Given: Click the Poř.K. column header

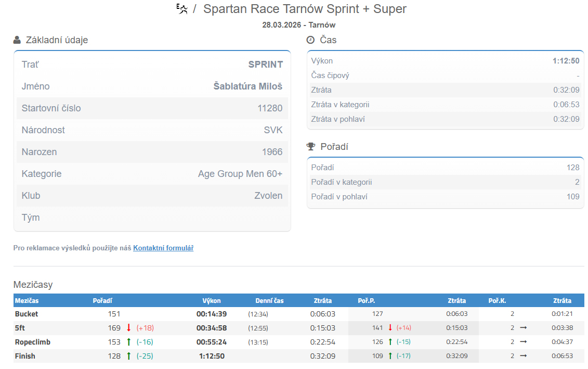Looking at the screenshot, I should click(497, 301).
